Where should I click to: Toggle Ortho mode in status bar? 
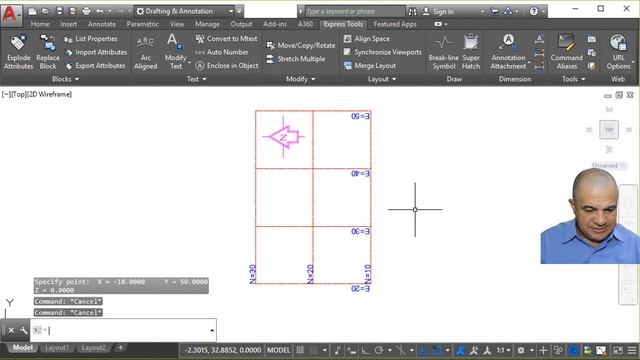click(365, 350)
